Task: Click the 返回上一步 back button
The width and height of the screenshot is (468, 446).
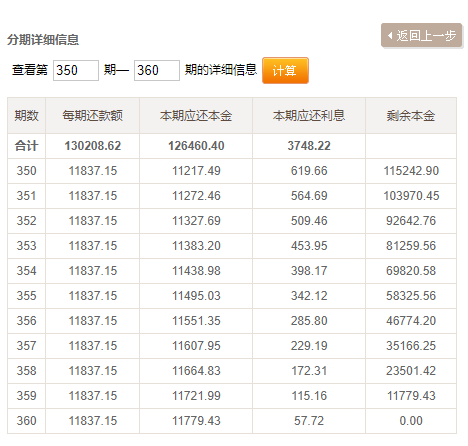Action: coord(421,35)
